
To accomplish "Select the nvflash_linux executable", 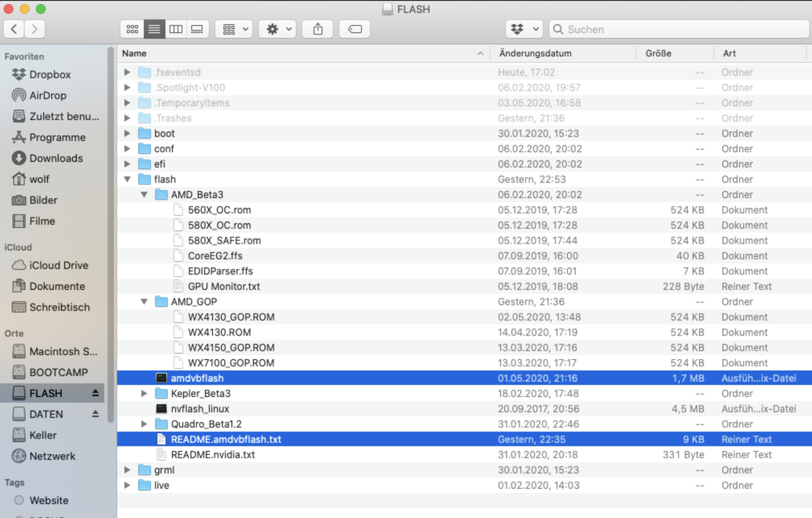I will tap(464, 409).
